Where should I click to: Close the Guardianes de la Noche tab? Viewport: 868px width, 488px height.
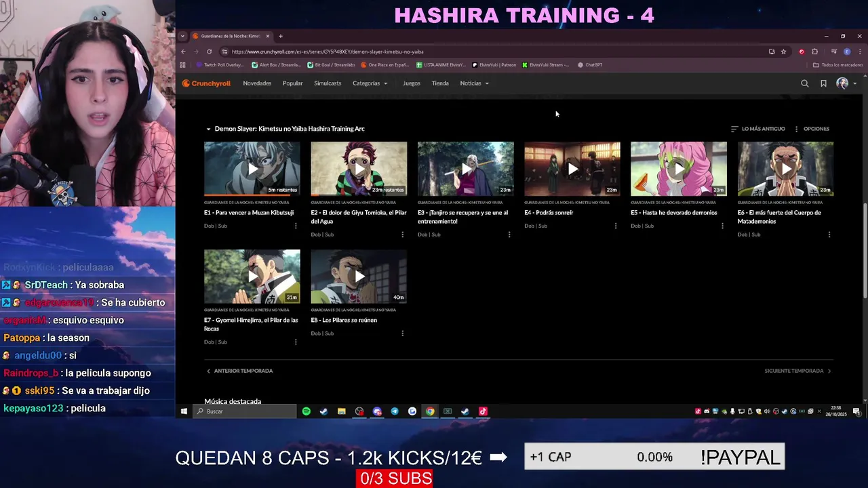[x=268, y=36]
